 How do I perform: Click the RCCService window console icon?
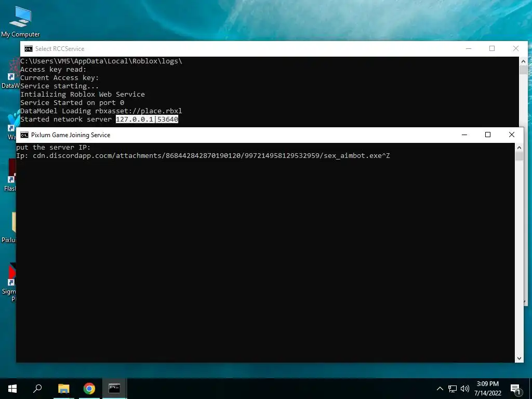coord(29,49)
